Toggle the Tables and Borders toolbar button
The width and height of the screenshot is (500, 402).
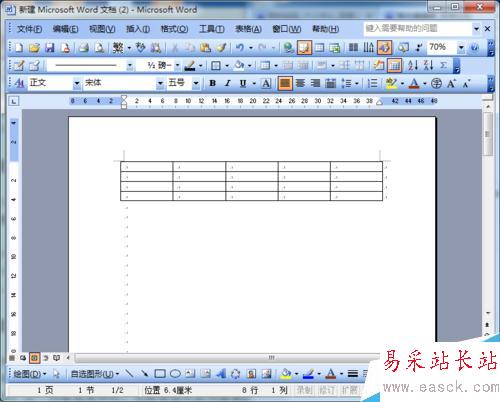[x=304, y=48]
